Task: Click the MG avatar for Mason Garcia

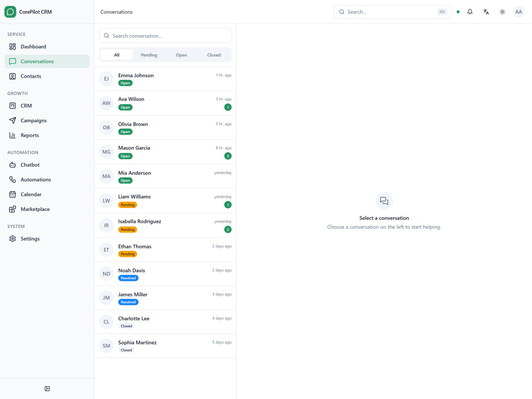Action: (x=106, y=152)
